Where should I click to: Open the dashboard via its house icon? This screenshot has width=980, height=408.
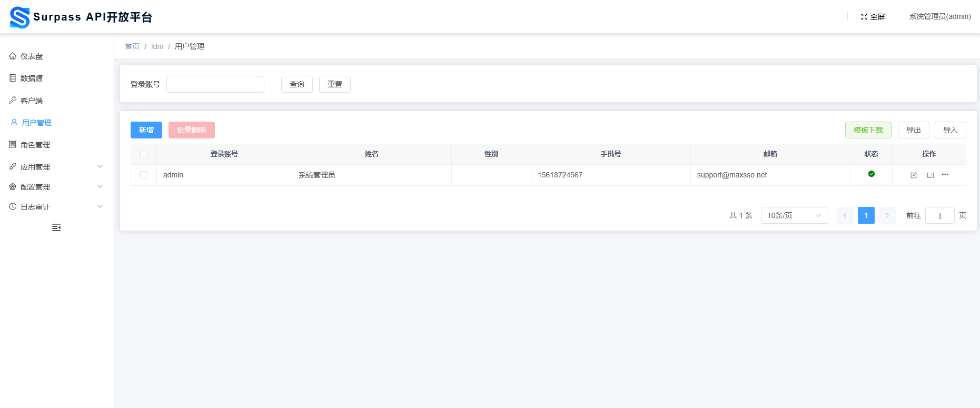pyautogui.click(x=13, y=56)
